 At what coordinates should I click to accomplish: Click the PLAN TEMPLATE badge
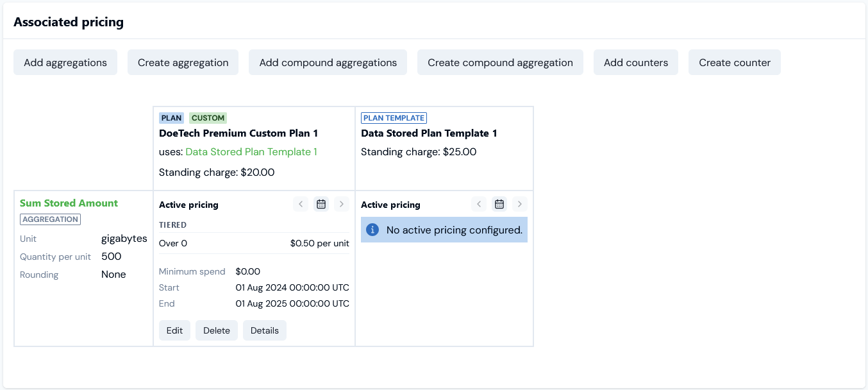[394, 118]
